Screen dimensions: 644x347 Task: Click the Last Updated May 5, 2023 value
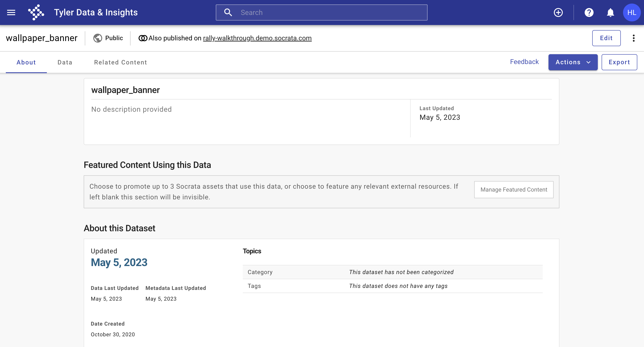440,117
